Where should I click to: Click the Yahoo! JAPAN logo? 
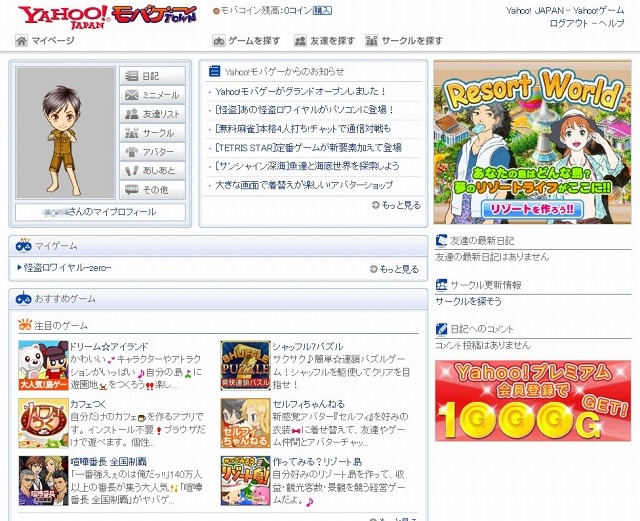(x=64, y=18)
